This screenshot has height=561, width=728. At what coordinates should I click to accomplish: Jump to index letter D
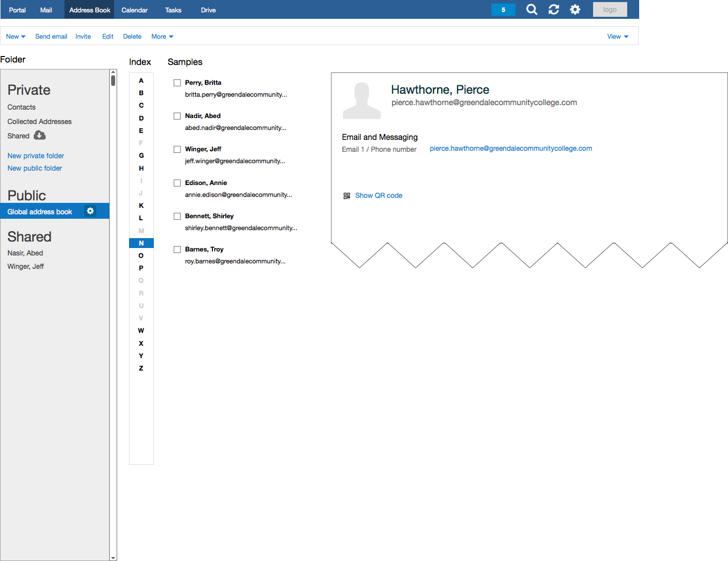141,118
